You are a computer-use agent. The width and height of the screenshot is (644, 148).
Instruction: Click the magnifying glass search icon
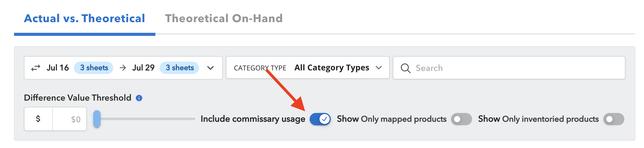(x=405, y=68)
